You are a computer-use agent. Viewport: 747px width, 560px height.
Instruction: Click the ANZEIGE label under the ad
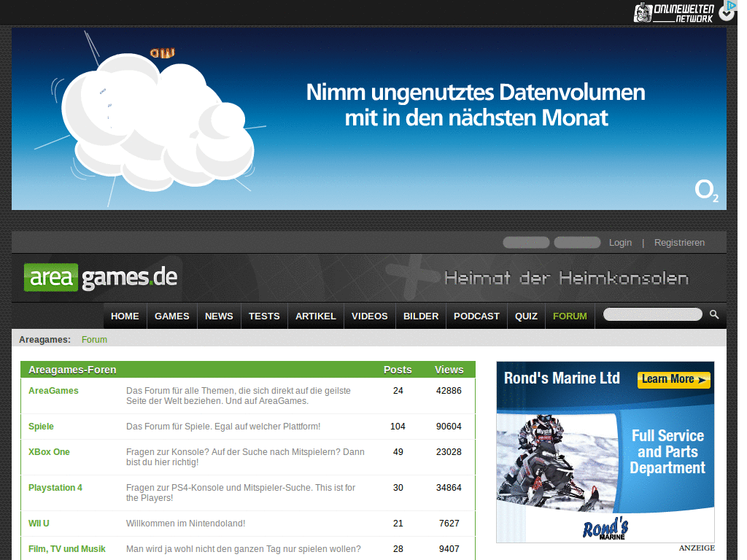tap(697, 548)
